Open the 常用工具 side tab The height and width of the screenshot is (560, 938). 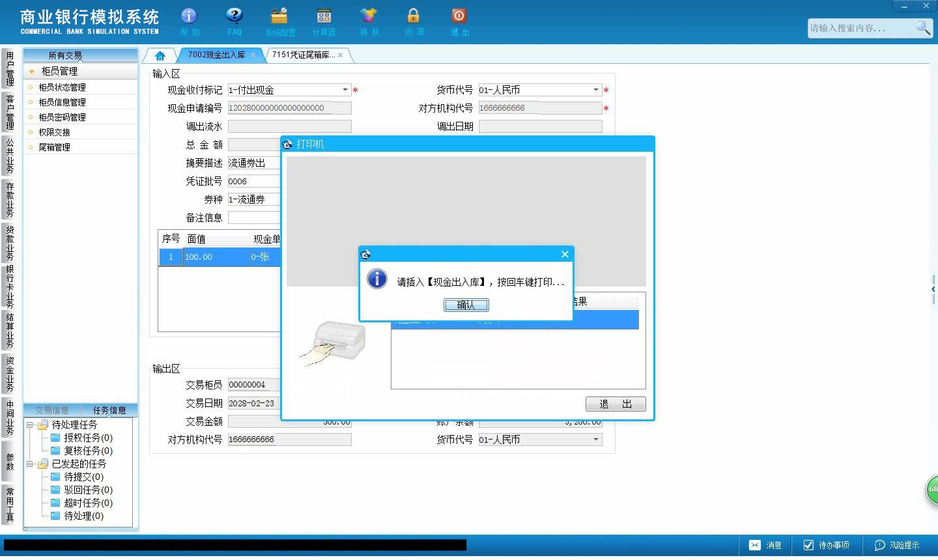tap(9, 504)
